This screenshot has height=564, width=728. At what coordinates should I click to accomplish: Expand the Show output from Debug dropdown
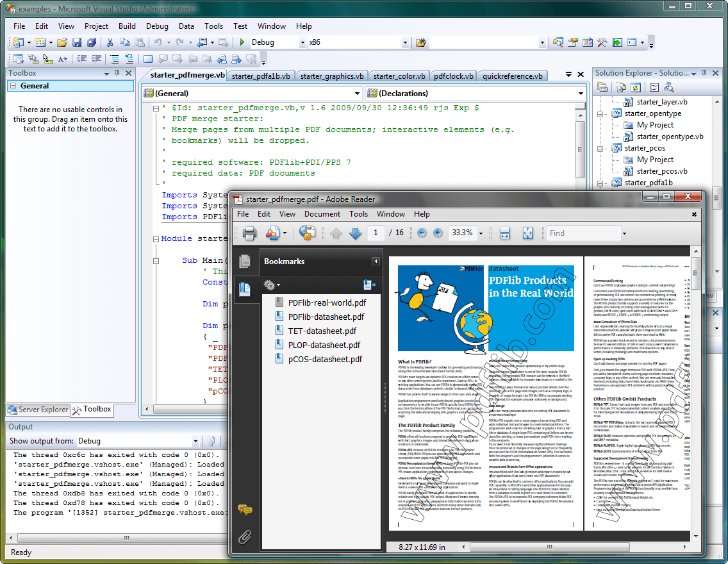pyautogui.click(x=195, y=441)
